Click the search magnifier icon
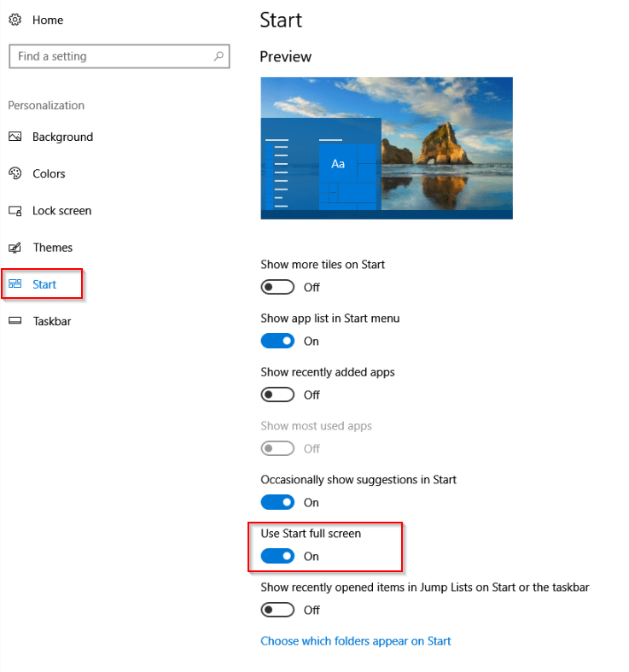The height and width of the screenshot is (672, 629). (218, 56)
